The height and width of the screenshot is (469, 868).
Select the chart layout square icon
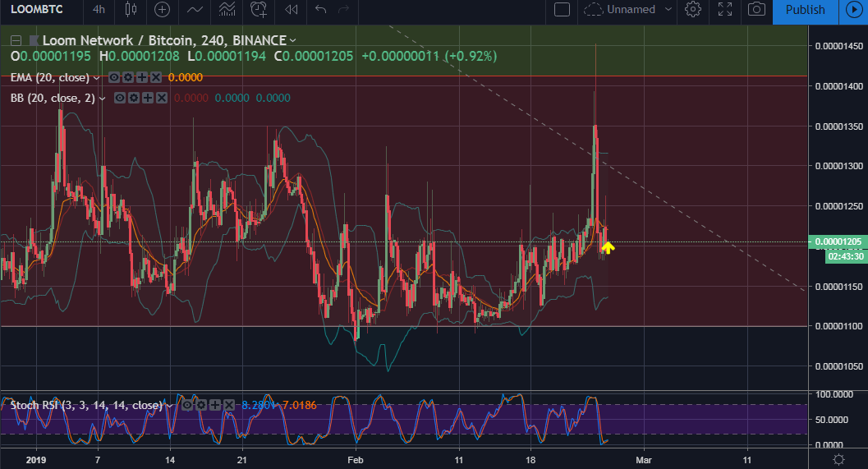click(x=562, y=9)
